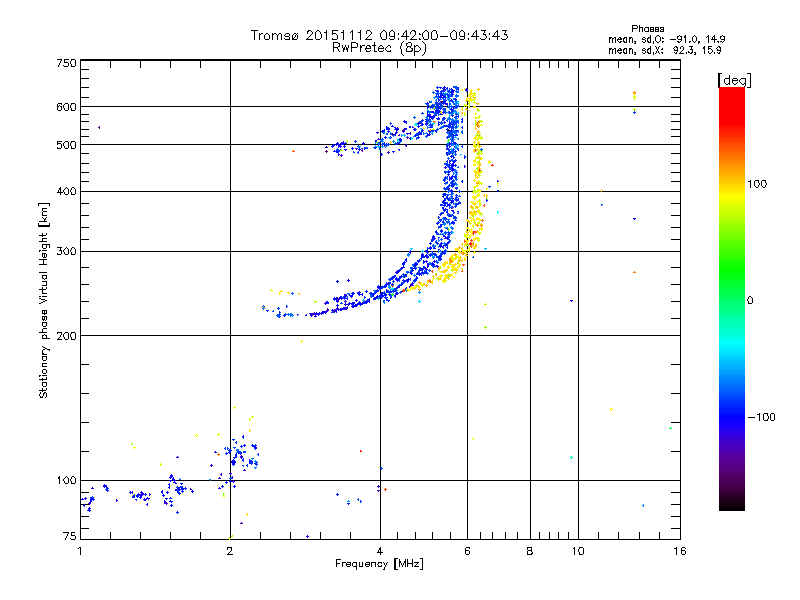Image resolution: width=800 pixels, height=600 pixels.
Task: Click the y-axis tick label '200'
Action: 66,336
